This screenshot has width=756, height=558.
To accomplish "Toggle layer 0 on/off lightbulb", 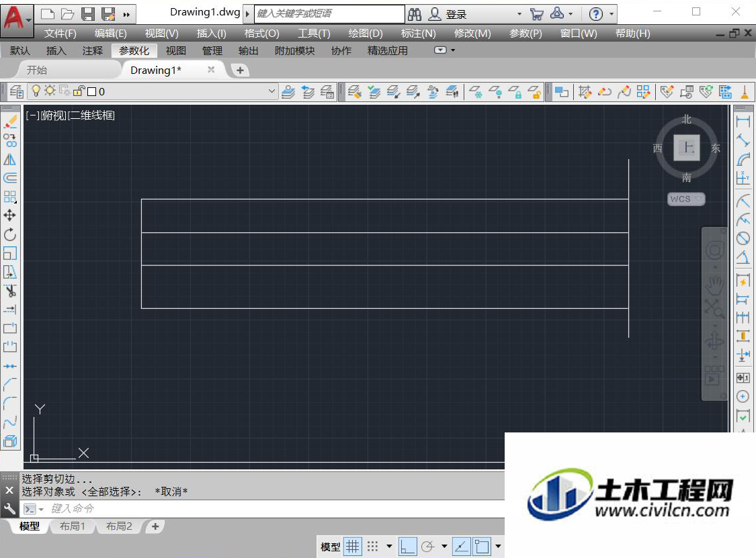I will point(36,91).
